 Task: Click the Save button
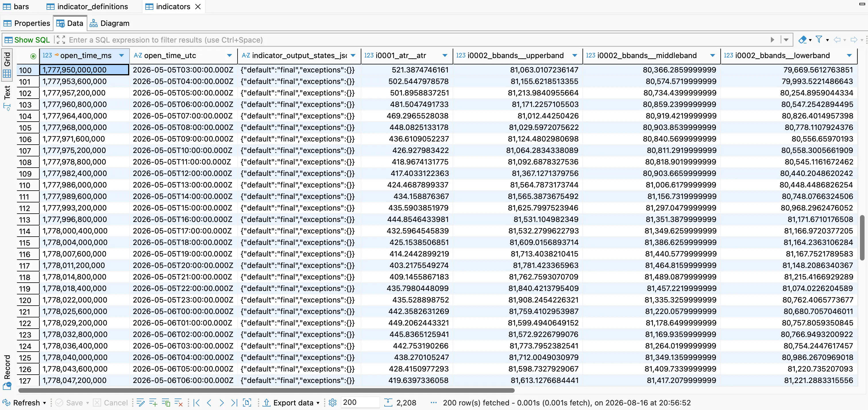click(70, 403)
